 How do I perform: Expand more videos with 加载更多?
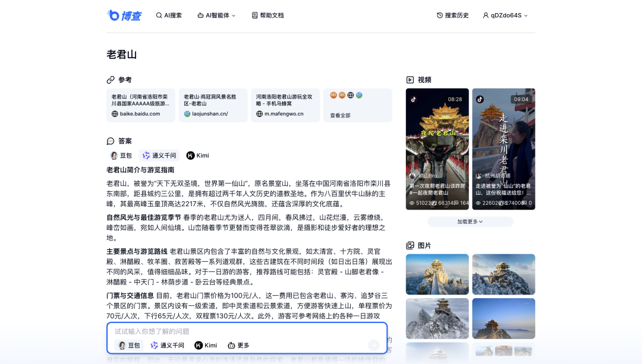(x=470, y=221)
